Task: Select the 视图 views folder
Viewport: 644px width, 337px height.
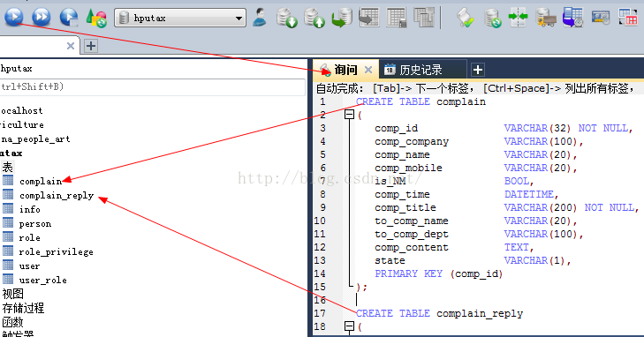Action: pyautogui.click(x=12, y=294)
